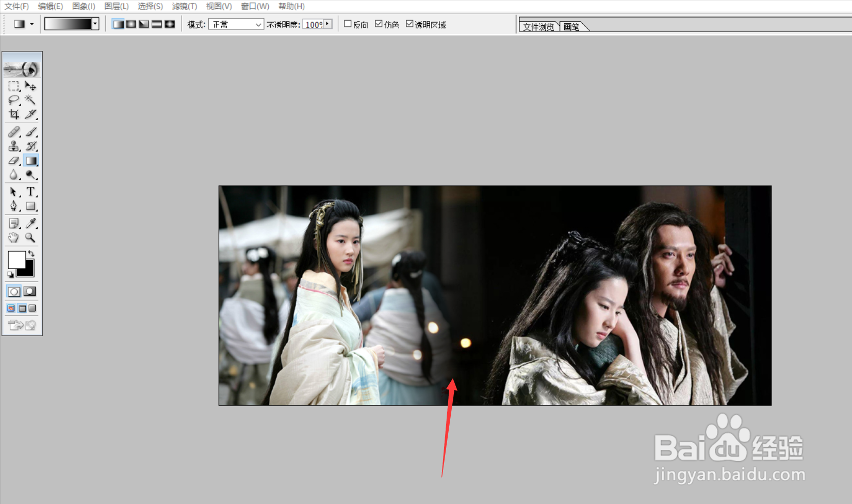The height and width of the screenshot is (504, 852).
Task: Open the 编辑(E) menu
Action: 51,6
